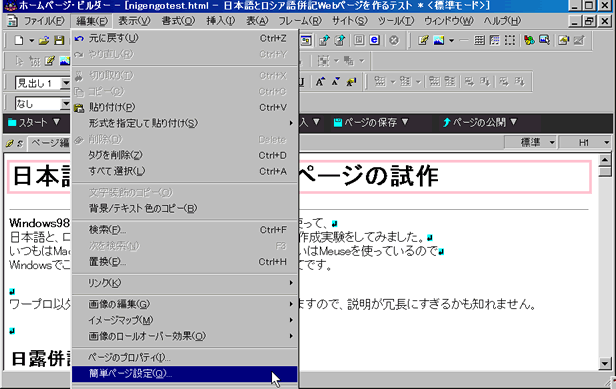Image resolution: width=616 pixels, height=389 pixels.
Task: Click the grayed table icon starting the table toolbar
Action: click(380, 82)
